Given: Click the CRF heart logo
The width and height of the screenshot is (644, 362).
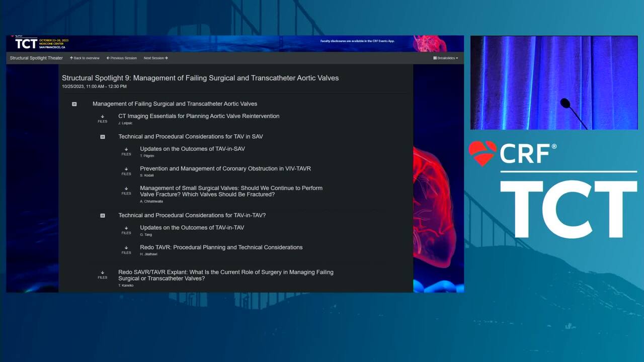Looking at the screenshot, I should [x=482, y=153].
